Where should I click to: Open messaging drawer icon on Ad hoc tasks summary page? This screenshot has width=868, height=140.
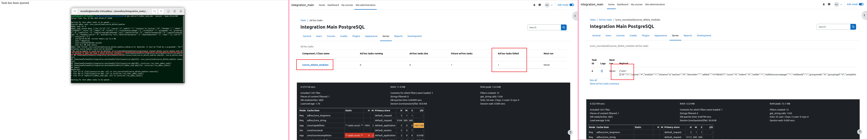tap(539, 5)
